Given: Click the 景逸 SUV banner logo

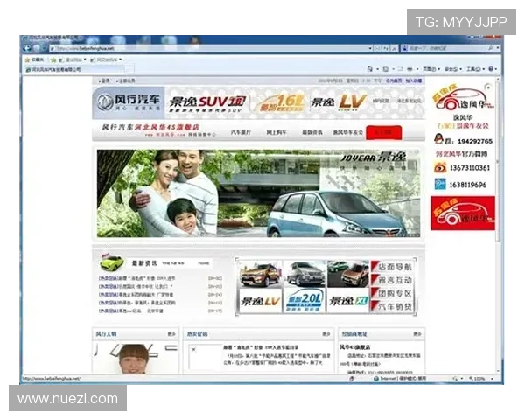Looking at the screenshot, I should pos(207,101).
